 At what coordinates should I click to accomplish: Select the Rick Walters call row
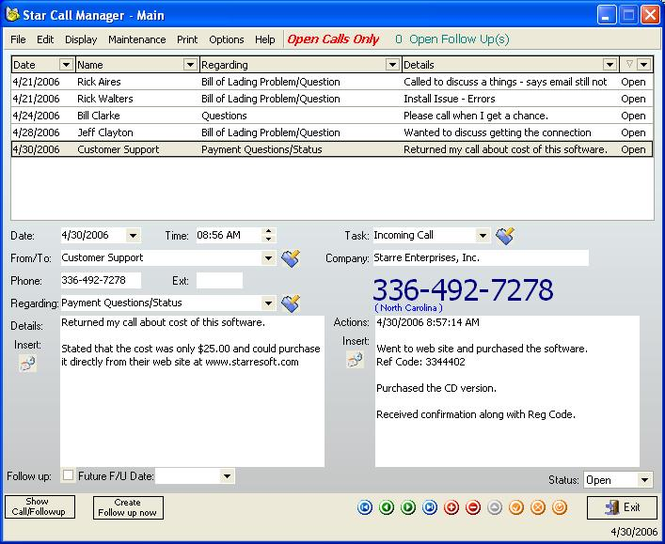pos(332,99)
